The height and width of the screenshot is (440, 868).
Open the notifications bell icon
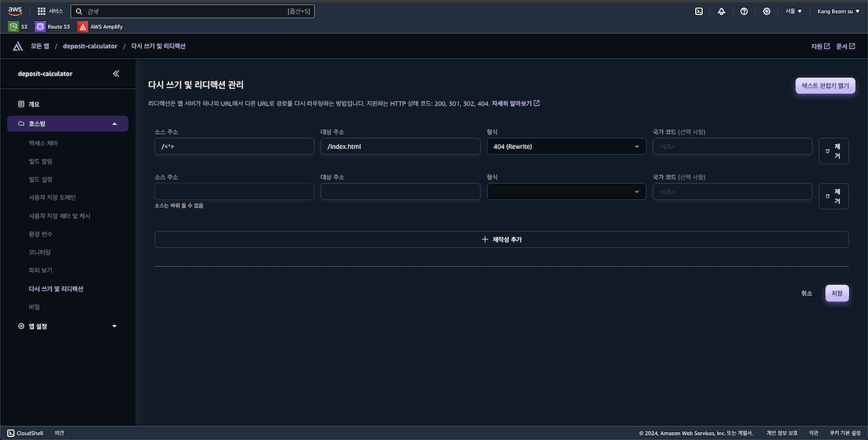(721, 12)
